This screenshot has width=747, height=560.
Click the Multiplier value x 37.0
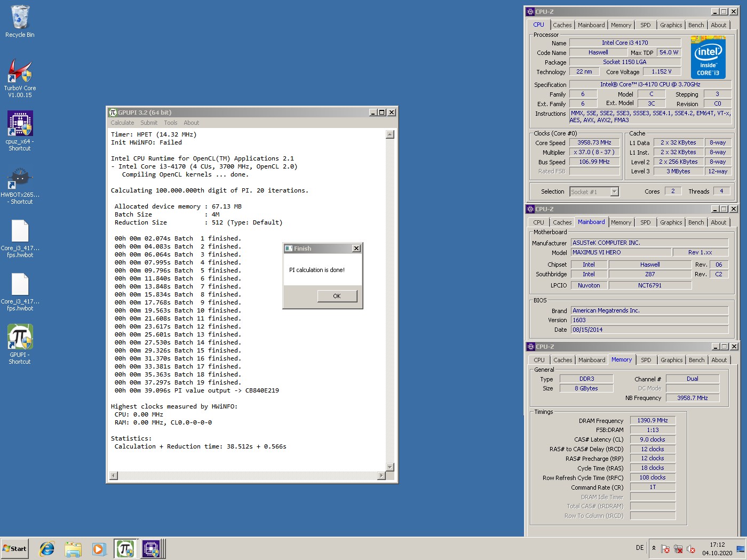(594, 152)
